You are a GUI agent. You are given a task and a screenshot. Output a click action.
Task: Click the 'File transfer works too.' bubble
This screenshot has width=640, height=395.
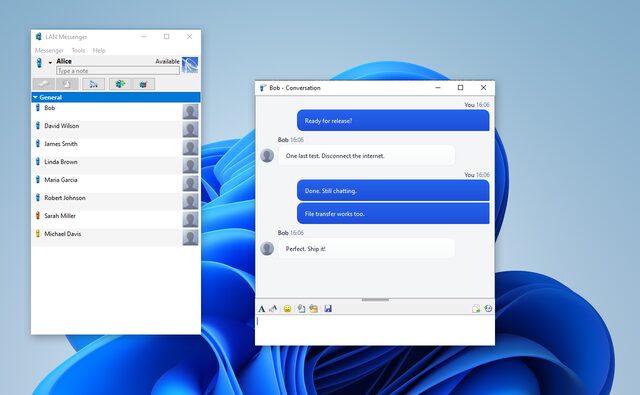pos(393,213)
